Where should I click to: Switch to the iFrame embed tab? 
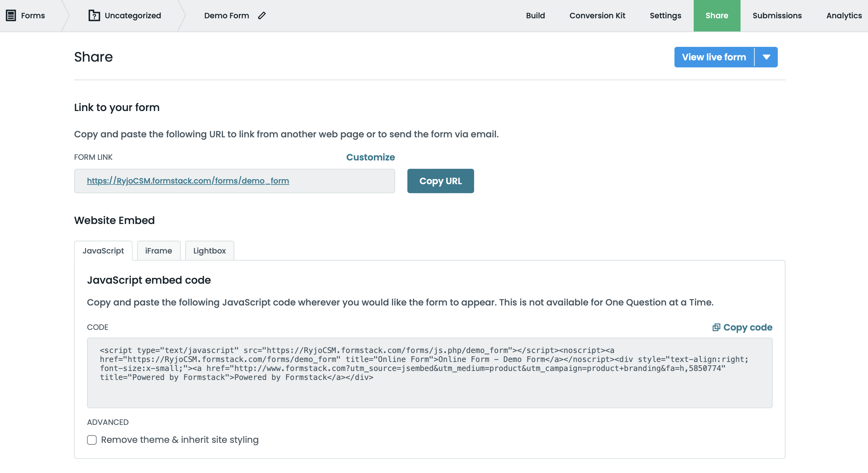[158, 250]
